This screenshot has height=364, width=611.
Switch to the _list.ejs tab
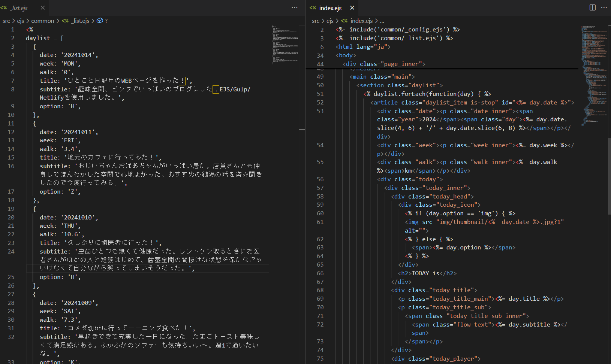(19, 8)
